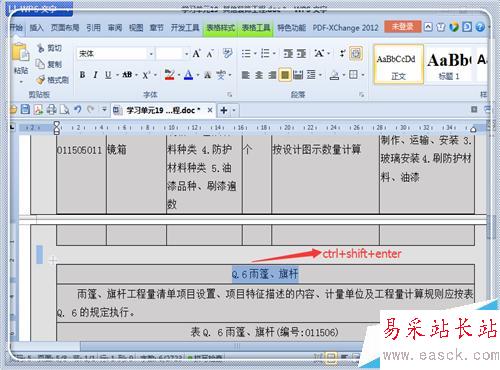Align text right in the paragraph group
This screenshot has width=500, height=370.
click(272, 75)
